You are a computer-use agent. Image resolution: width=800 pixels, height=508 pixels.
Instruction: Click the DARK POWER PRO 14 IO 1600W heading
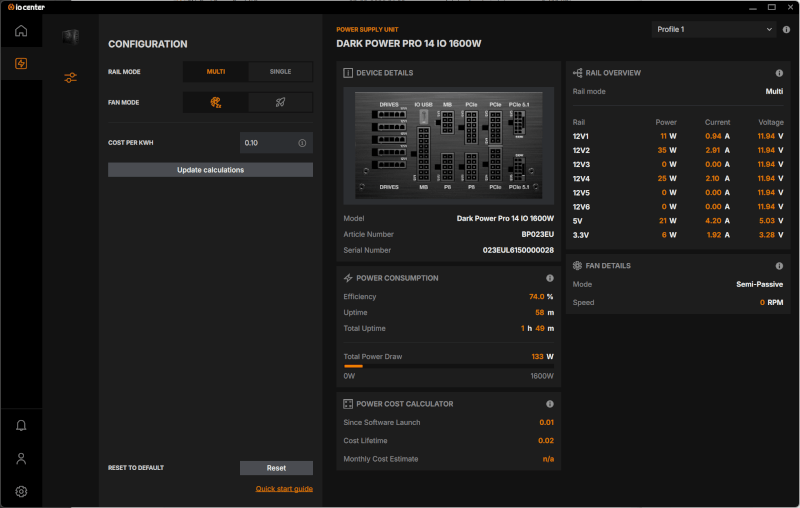click(408, 44)
